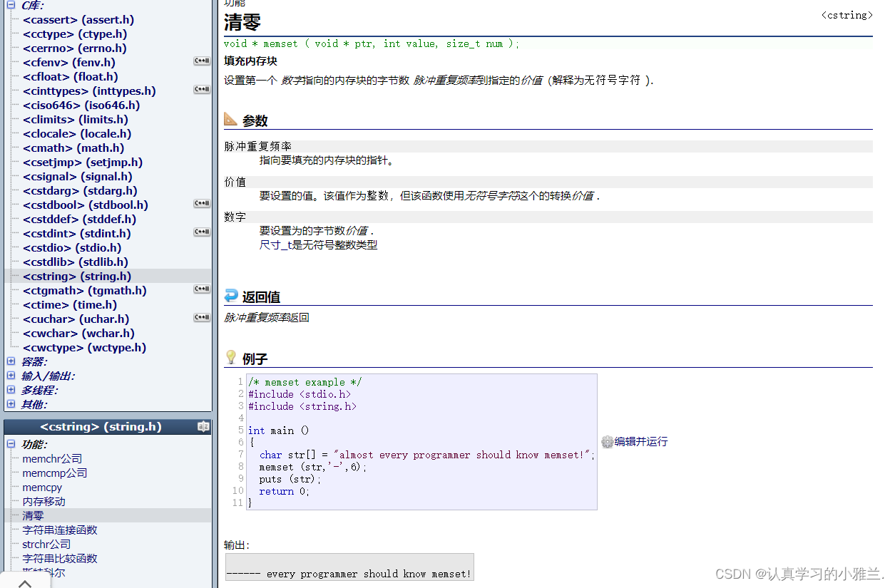
Task: Expand the 输入/输出 tree node
Action: click(11, 376)
